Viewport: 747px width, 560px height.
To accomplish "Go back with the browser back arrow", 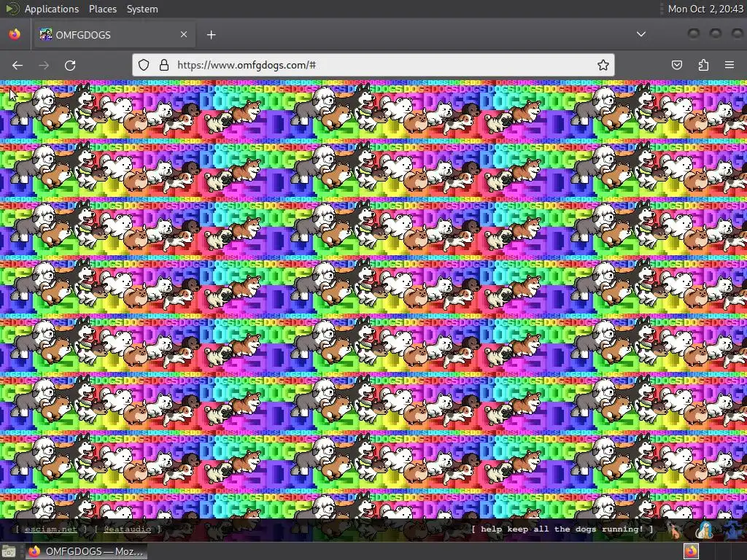I will 18,65.
